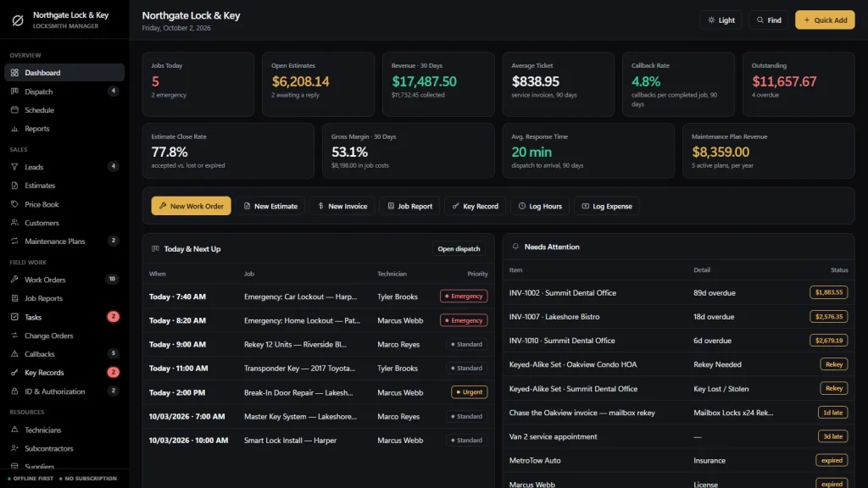Click the Job Report quick action
This screenshot has width=868, height=488.
409,206
